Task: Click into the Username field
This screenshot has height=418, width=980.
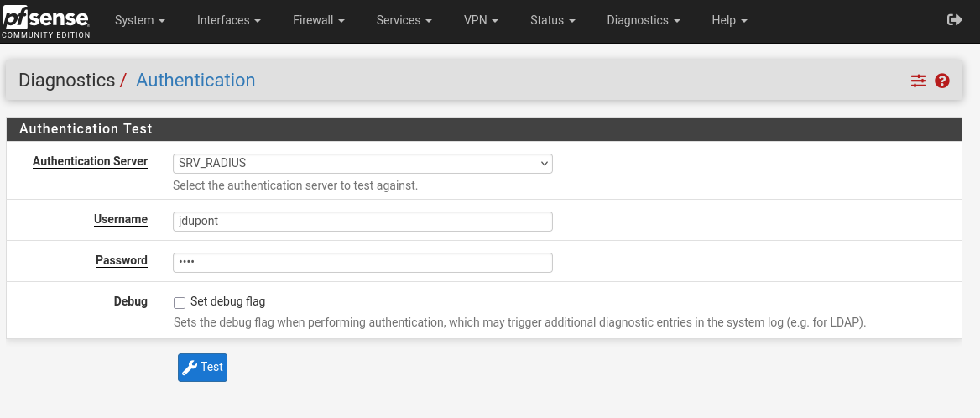Action: pos(362,222)
